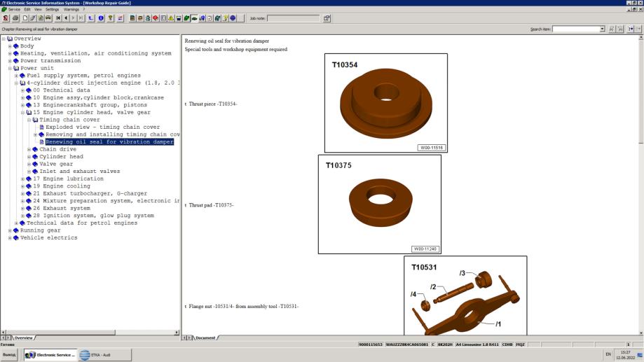
Task: Switch to the Document tab
Action: pyautogui.click(x=205, y=337)
